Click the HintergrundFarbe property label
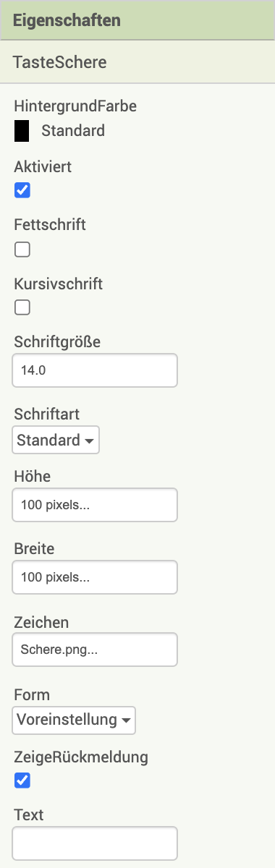275x868 pixels. pos(75,106)
